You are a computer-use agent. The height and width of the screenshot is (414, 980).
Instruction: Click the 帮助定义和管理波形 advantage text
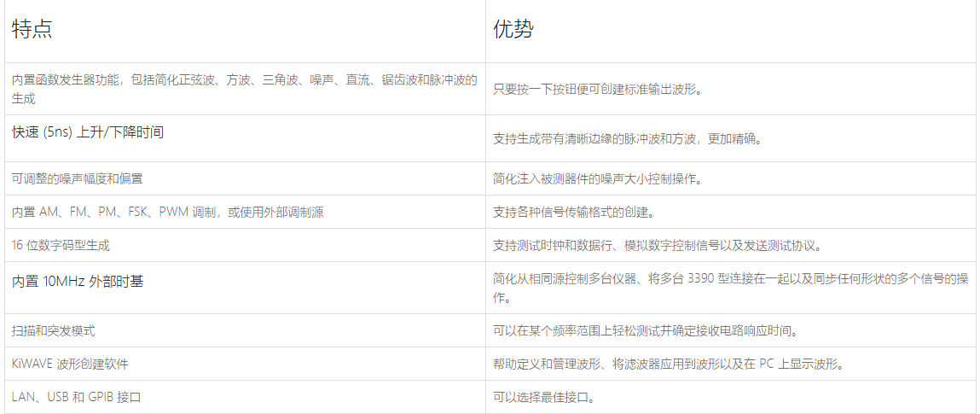point(668,364)
